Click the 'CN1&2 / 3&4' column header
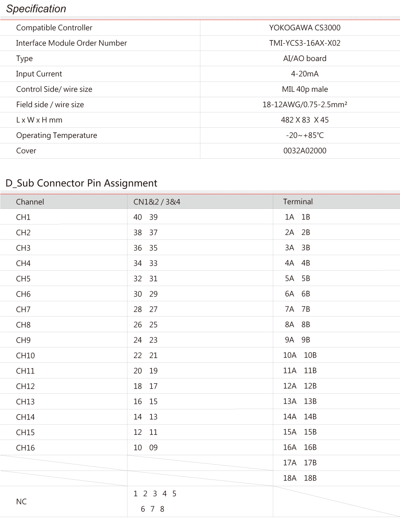The image size is (400, 532). click(157, 202)
